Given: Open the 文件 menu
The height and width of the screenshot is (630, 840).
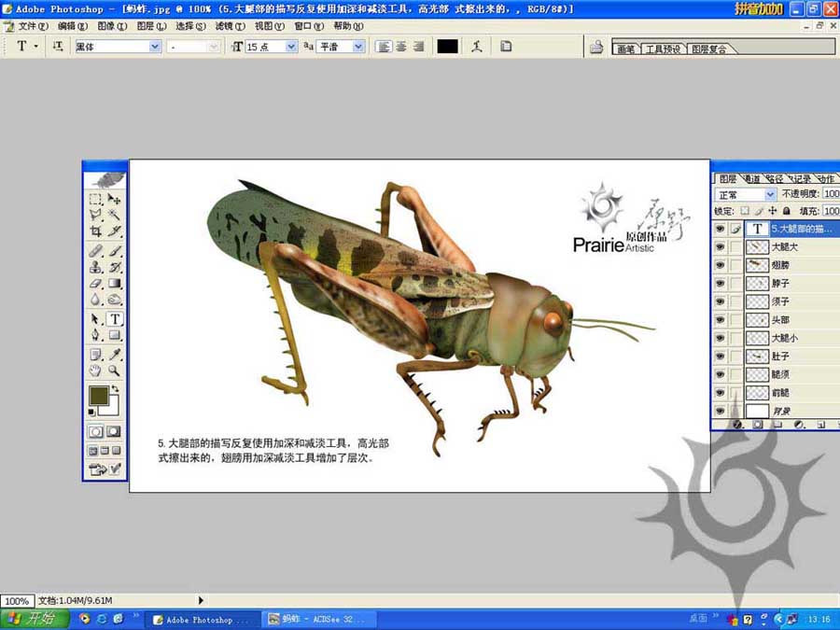Looking at the screenshot, I should (33, 26).
